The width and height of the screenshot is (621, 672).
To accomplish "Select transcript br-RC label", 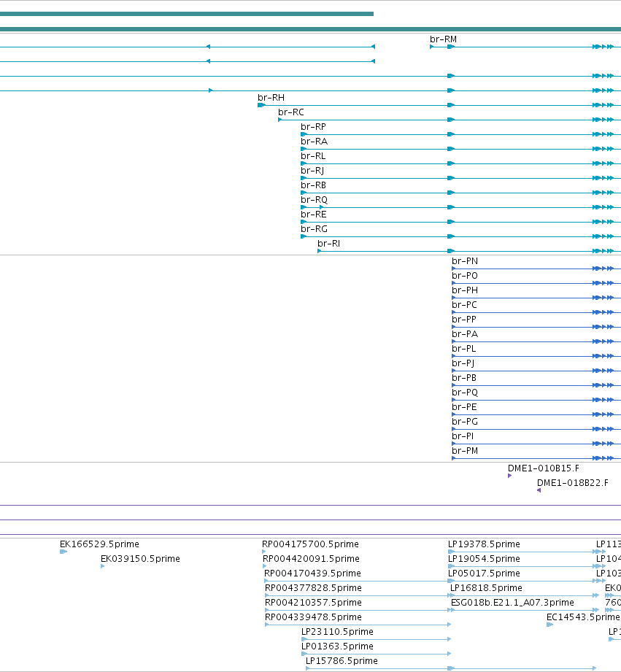I will (x=291, y=112).
